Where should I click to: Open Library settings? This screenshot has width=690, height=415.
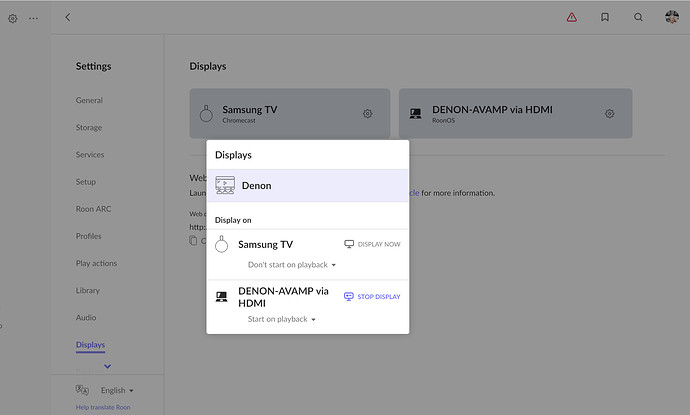tap(88, 290)
